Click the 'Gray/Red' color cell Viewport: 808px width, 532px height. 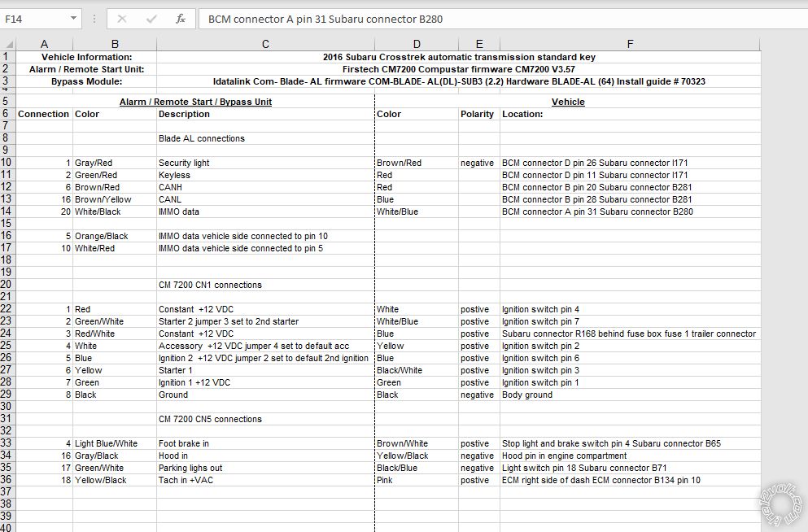[x=115, y=163]
